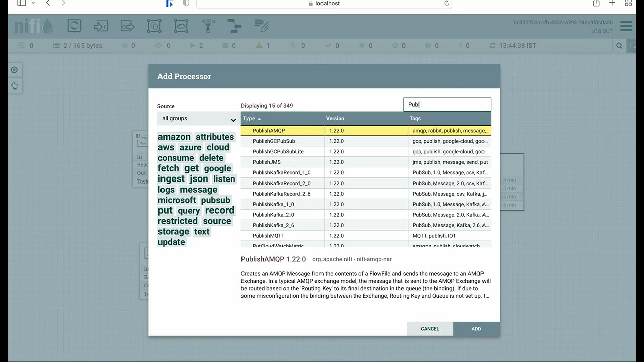Click the search magnifier icon in status bar
Screen dimensions: 644x362
(619, 45)
